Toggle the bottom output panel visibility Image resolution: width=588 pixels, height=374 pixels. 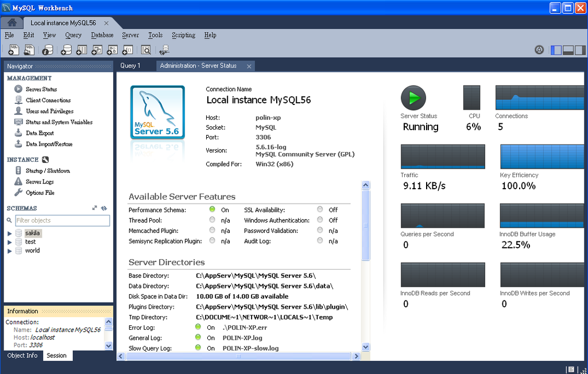click(x=568, y=50)
